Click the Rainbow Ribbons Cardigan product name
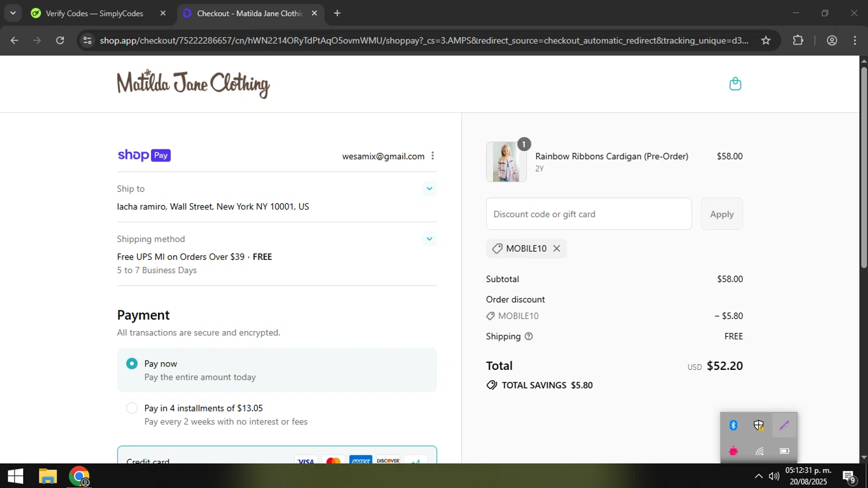Image resolution: width=868 pixels, height=488 pixels. (612, 156)
